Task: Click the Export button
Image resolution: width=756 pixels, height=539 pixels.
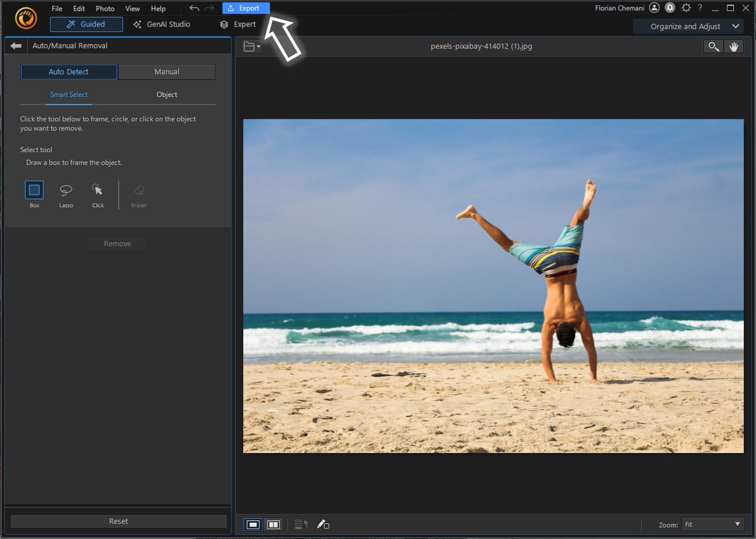Action: 246,8
